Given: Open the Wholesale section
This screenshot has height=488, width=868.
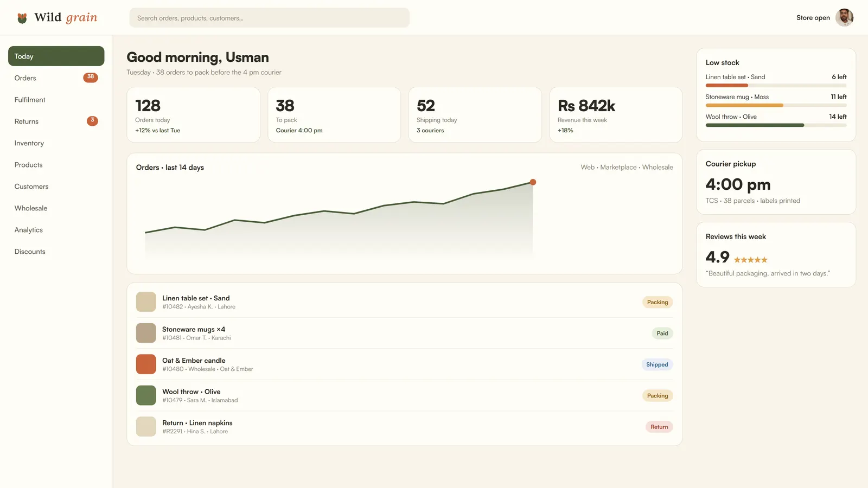Looking at the screenshot, I should point(56,208).
